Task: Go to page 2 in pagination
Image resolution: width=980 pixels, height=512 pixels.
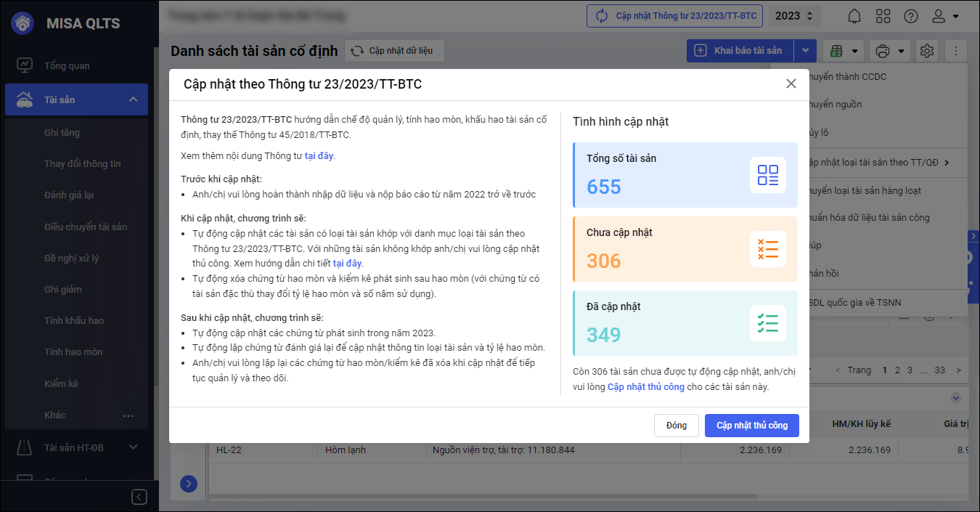Action: point(898,370)
